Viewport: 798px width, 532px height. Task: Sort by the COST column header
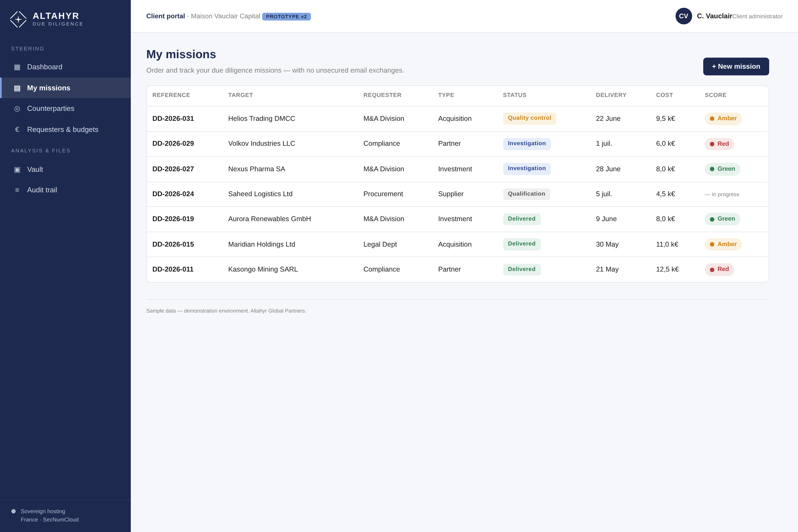click(x=665, y=95)
